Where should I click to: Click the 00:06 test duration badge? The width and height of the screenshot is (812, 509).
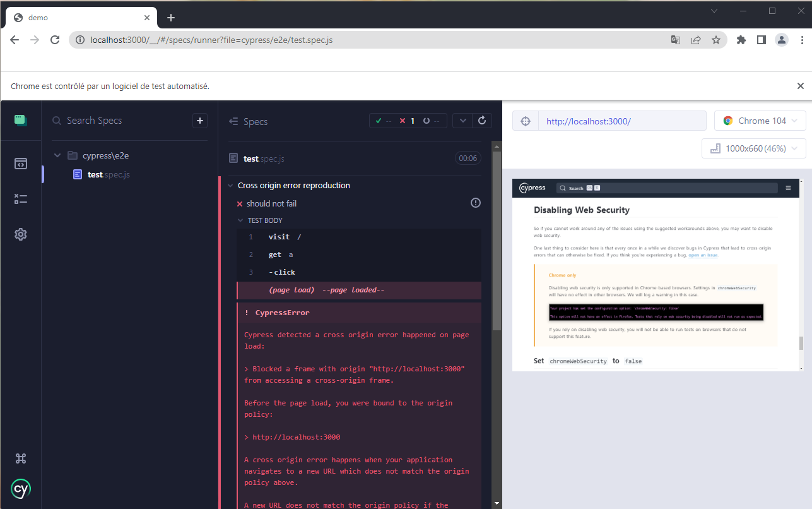click(468, 159)
